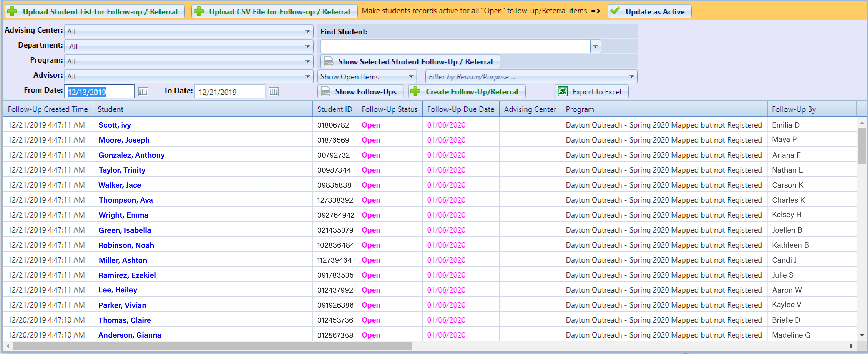This screenshot has width=868, height=354.
Task: Click due date 01/06/2020 for Lee, Hailey
Action: [x=446, y=290]
